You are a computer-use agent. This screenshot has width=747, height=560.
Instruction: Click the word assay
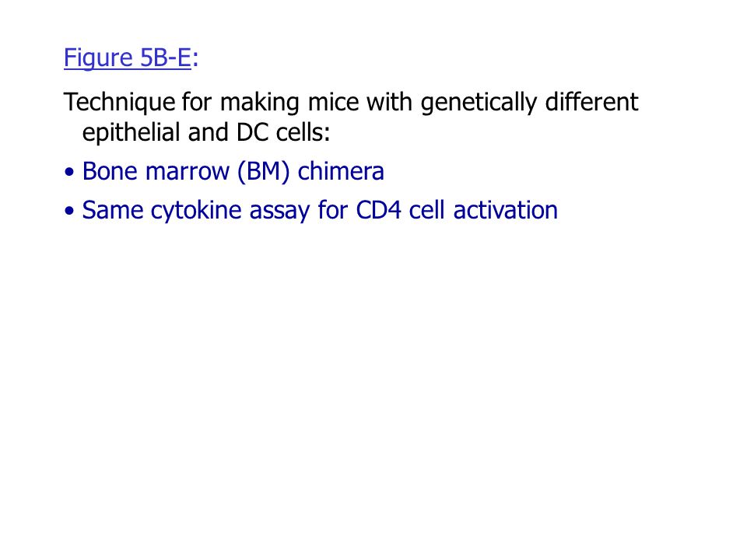point(279,212)
